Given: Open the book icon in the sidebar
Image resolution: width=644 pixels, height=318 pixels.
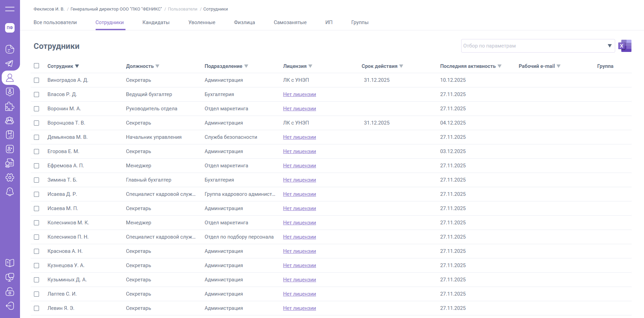Looking at the screenshot, I should 10,263.
